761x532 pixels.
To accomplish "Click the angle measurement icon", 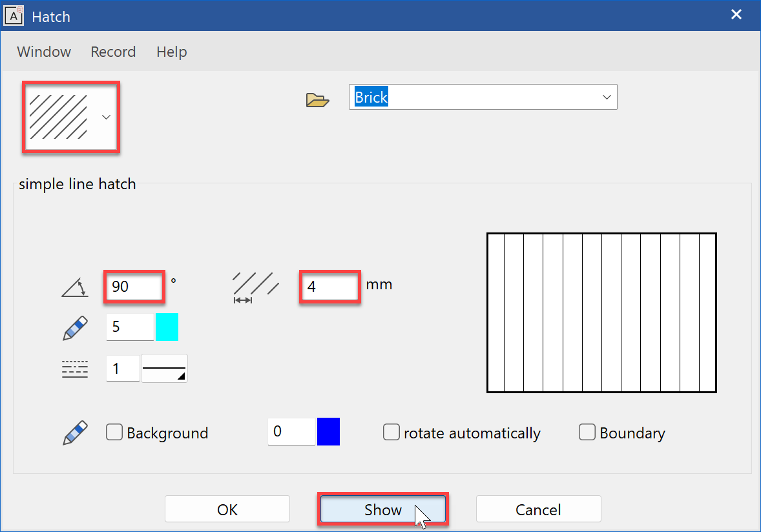I will pyautogui.click(x=74, y=288).
